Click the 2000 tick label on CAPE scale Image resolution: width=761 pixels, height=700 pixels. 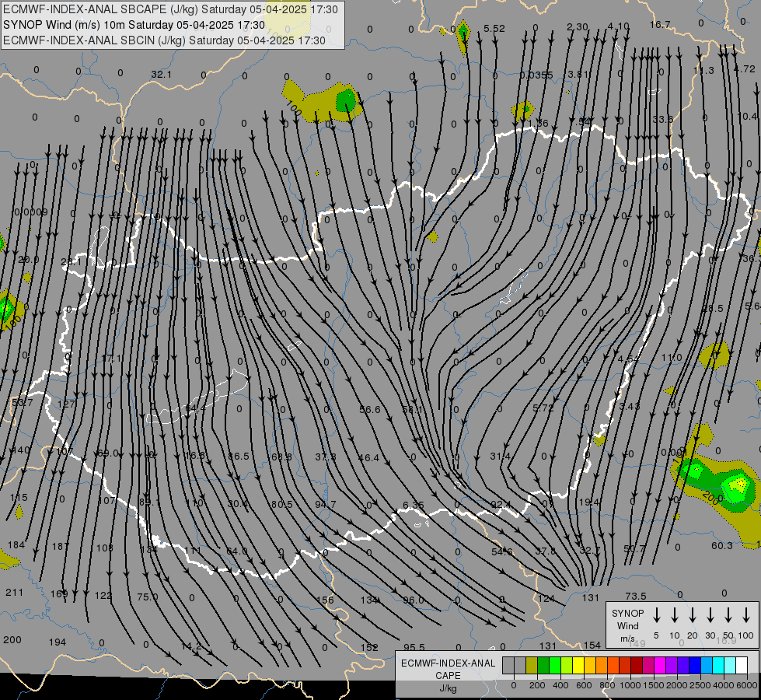tap(677, 685)
